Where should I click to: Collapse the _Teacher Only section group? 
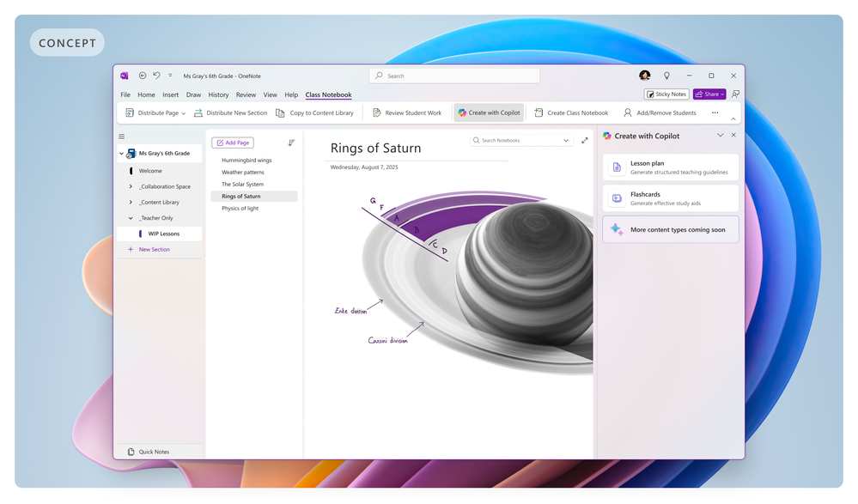pos(131,218)
